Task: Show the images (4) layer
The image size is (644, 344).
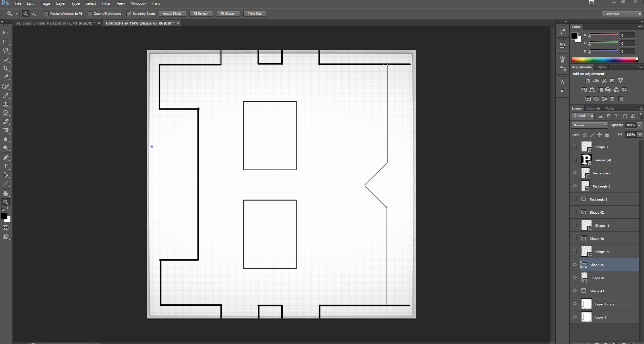Action: (x=575, y=160)
